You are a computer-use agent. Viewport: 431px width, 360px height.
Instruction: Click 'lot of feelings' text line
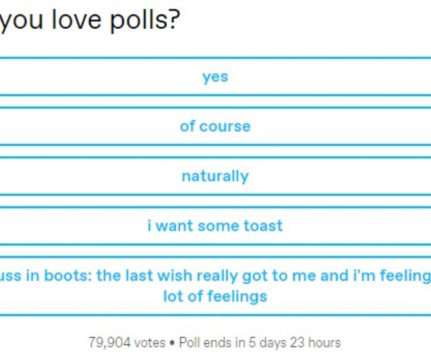click(215, 296)
